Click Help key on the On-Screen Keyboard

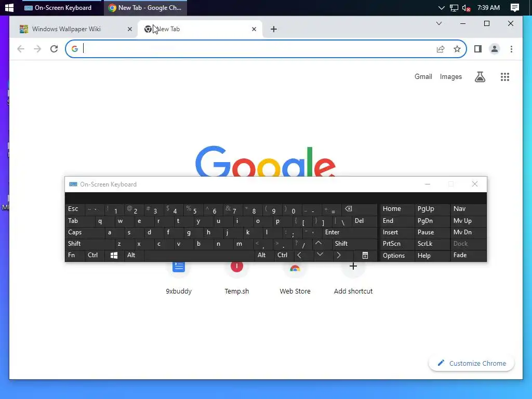(x=431, y=255)
